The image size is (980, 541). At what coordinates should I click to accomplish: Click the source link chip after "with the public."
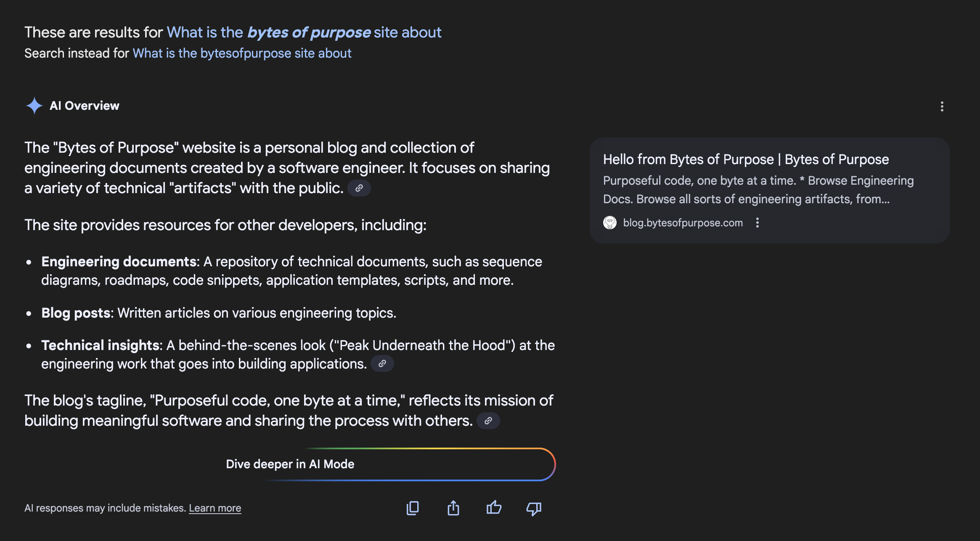(x=359, y=188)
